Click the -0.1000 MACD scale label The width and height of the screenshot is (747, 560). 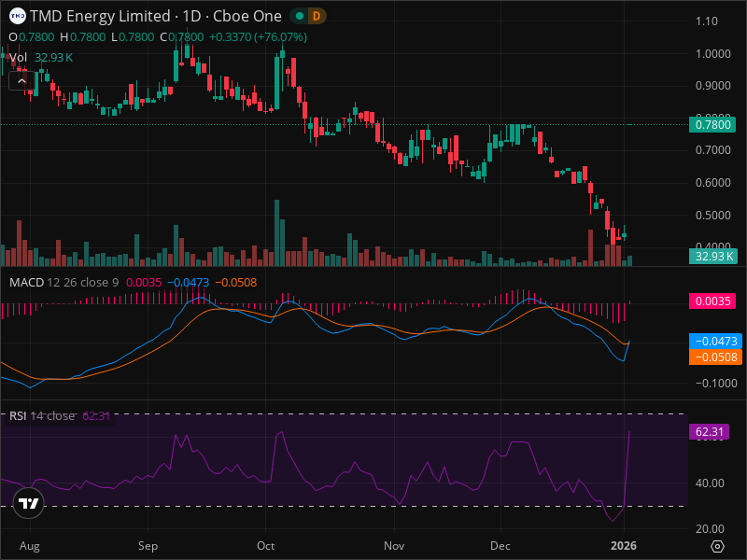pyautogui.click(x=716, y=384)
